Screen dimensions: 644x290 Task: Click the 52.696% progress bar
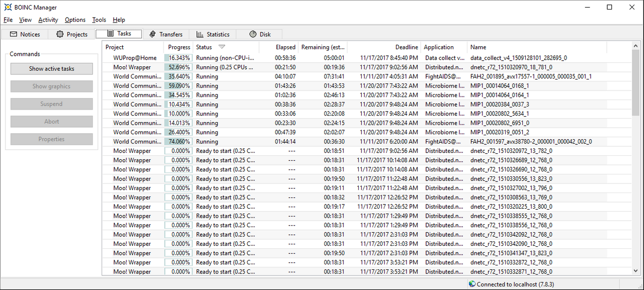tap(179, 67)
